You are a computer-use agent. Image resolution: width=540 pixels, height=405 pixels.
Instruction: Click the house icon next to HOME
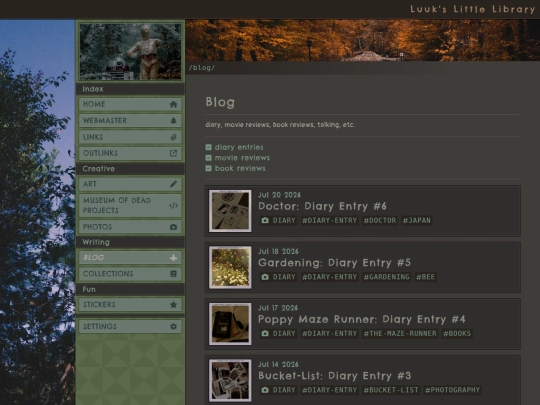tap(173, 104)
